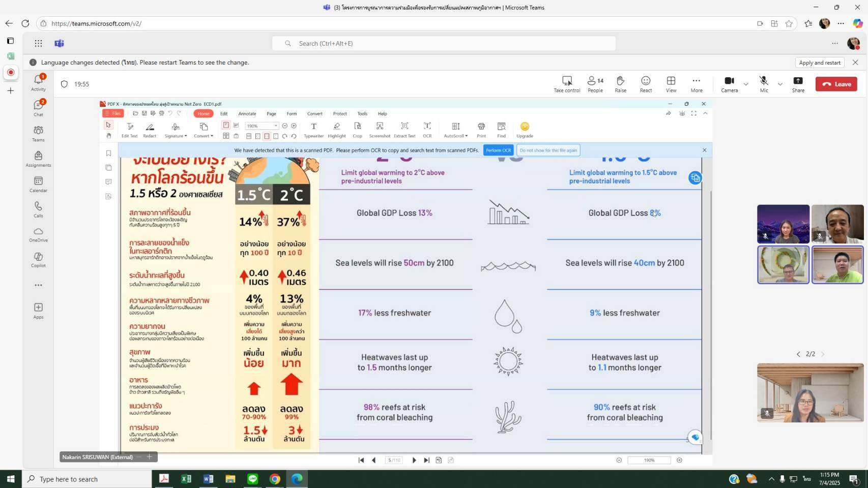Open More meeting options menu
The height and width of the screenshot is (488, 868).
click(696, 84)
